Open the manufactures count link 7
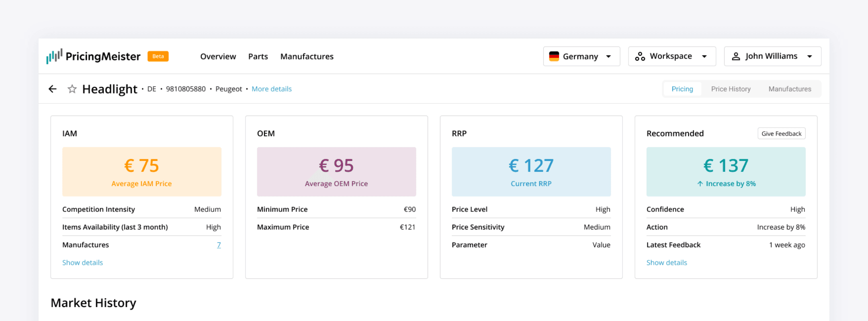 point(219,245)
